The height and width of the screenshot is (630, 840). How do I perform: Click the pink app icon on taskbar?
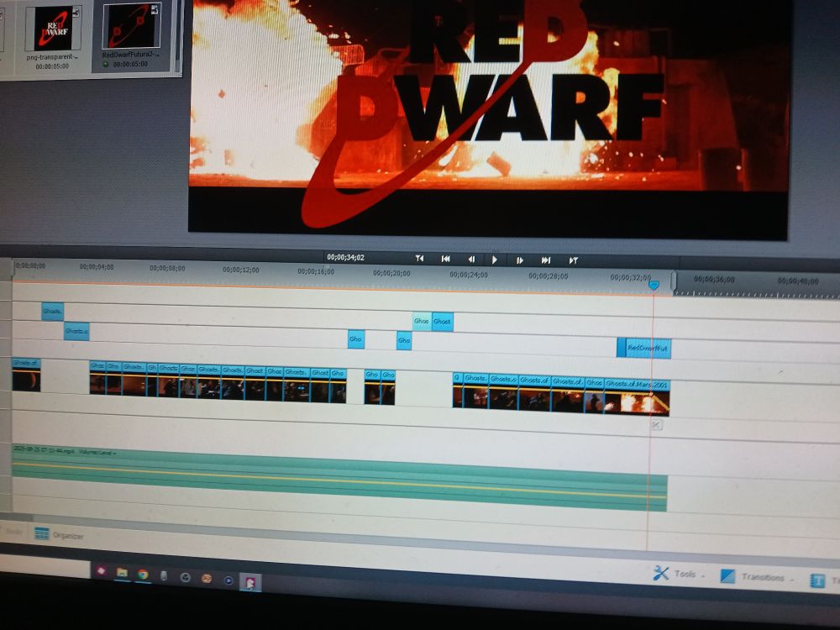click(x=101, y=571)
